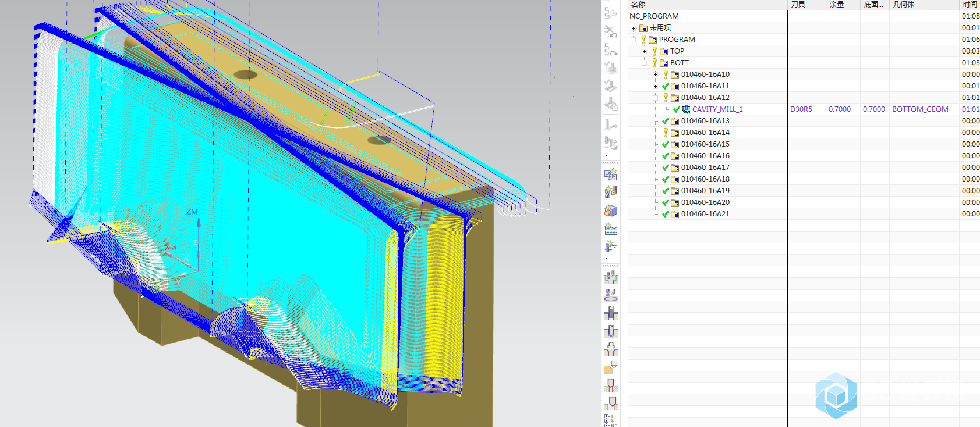Screen dimensions: 980x427
Task: Click the ZM axis label in the viewport
Action: tap(192, 212)
